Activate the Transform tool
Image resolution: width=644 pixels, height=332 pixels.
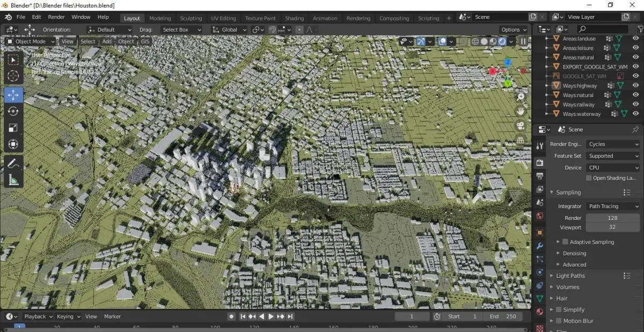point(13,144)
